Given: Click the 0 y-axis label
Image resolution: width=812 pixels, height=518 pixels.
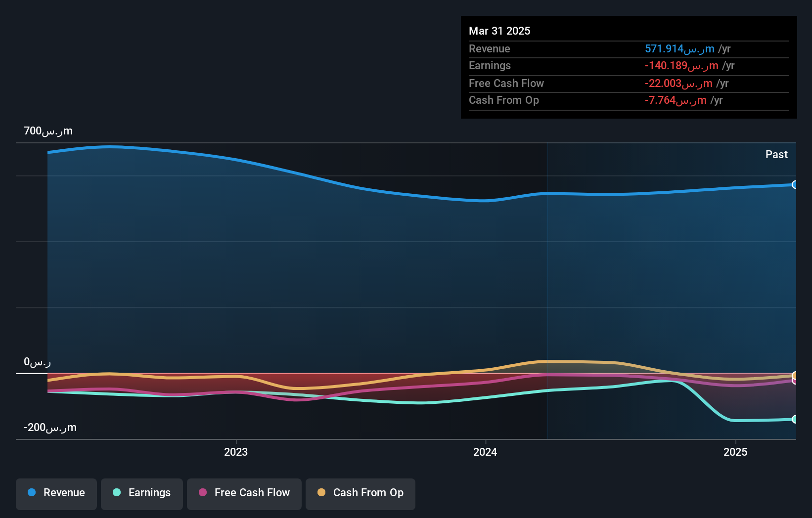Looking at the screenshot, I should tap(37, 362).
